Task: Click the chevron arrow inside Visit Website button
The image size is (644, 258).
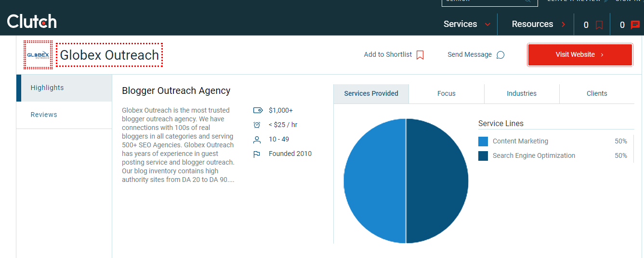Action: point(602,55)
